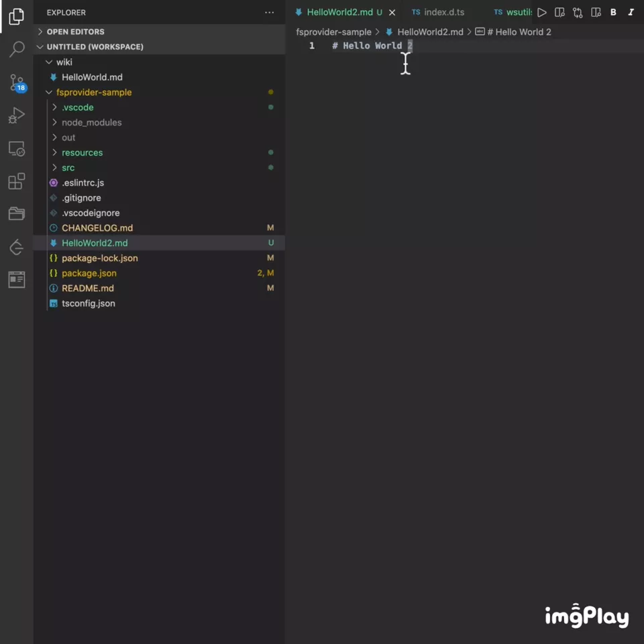Viewport: 644px width, 644px height.
Task: Open the .vscodeignore file
Action: [159, 213]
